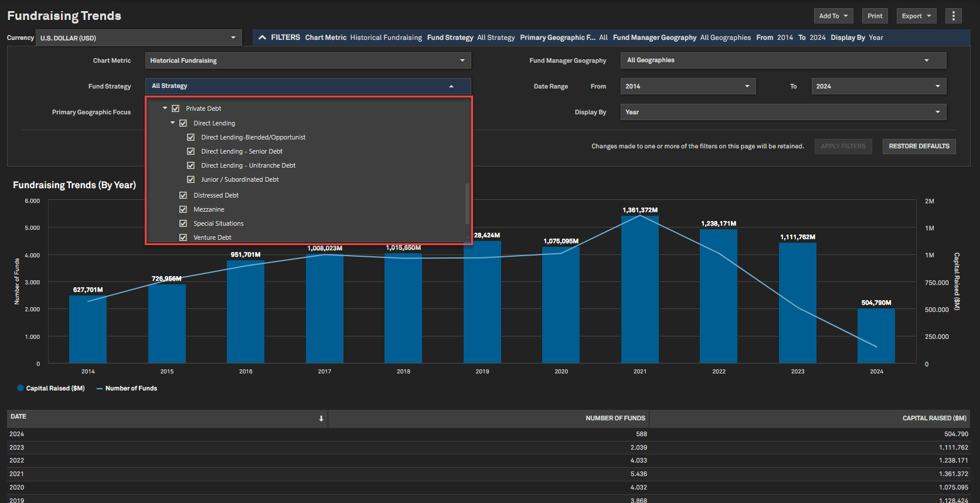The width and height of the screenshot is (980, 503).
Task: Click the RESTORE DEFAULTS button
Action: coord(918,146)
